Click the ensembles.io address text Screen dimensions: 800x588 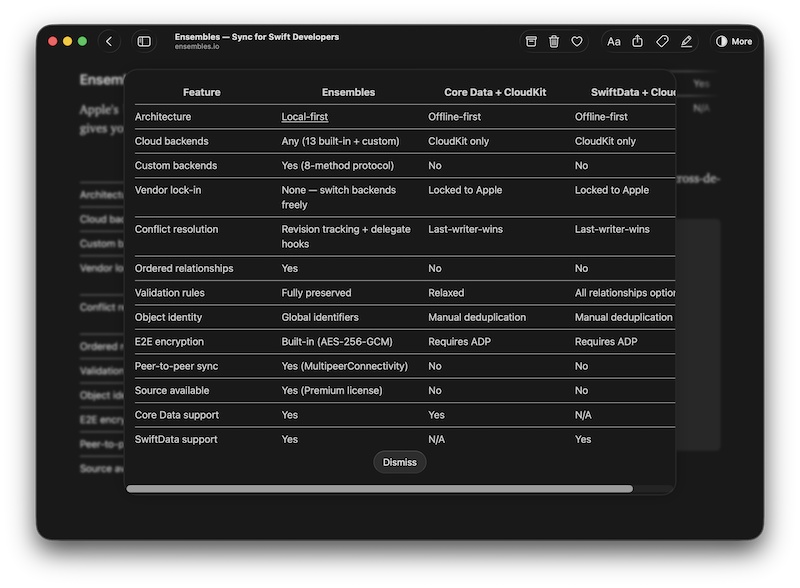point(197,46)
